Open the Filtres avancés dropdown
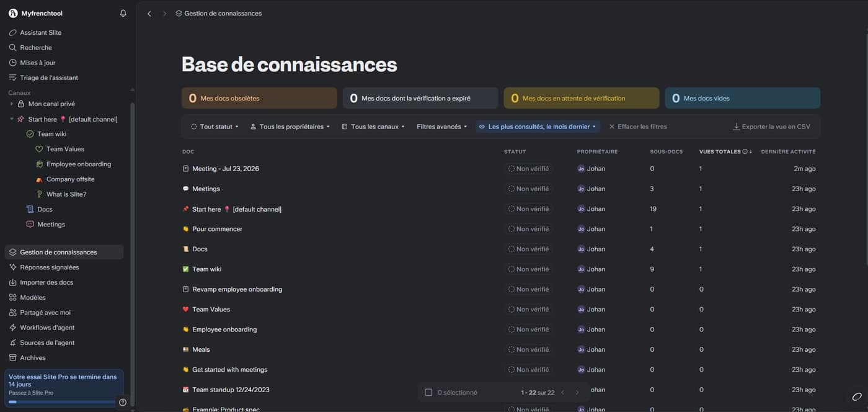The height and width of the screenshot is (412, 868). [x=441, y=127]
